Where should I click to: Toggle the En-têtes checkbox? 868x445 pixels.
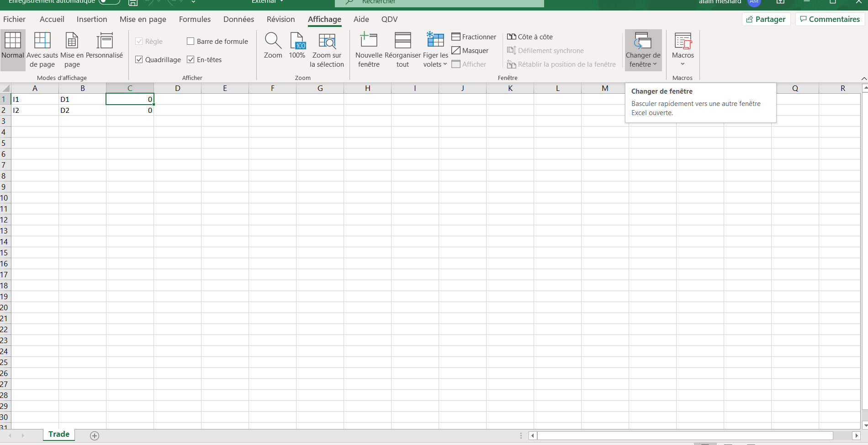(x=204, y=60)
